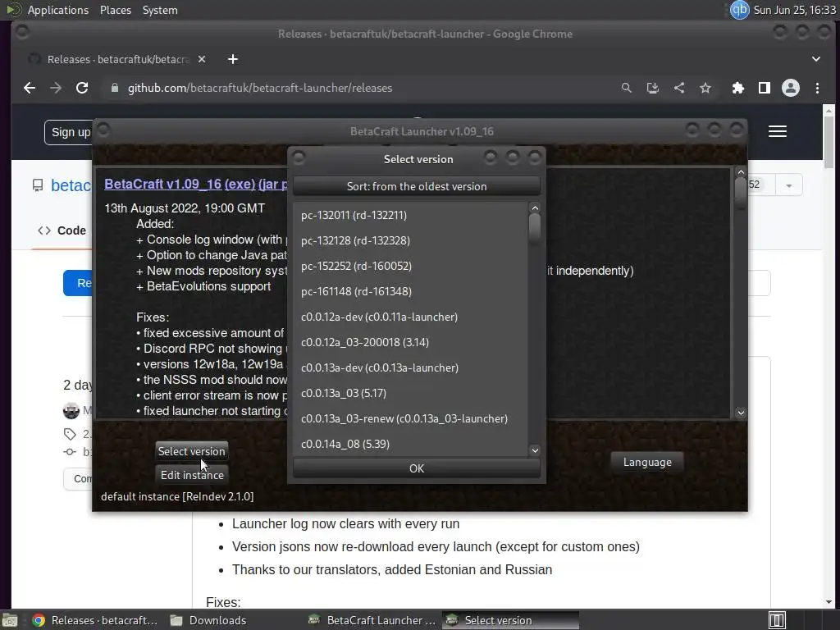
Task: Select version pc-152252 (rd-160052)
Action: coord(410,266)
